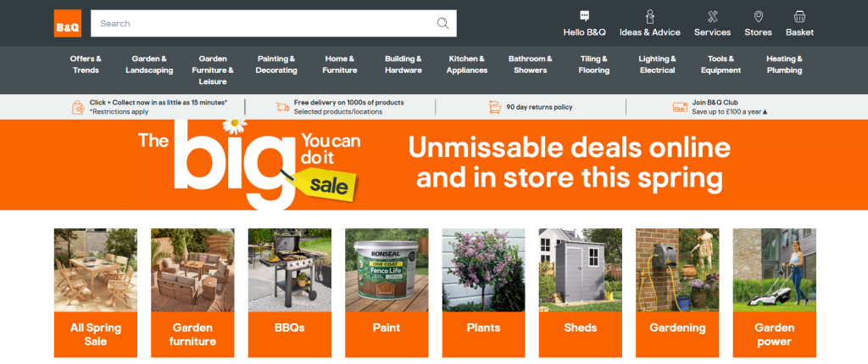Image resolution: width=868 pixels, height=364 pixels.
Task: Open the big sale banner
Action: point(434,165)
